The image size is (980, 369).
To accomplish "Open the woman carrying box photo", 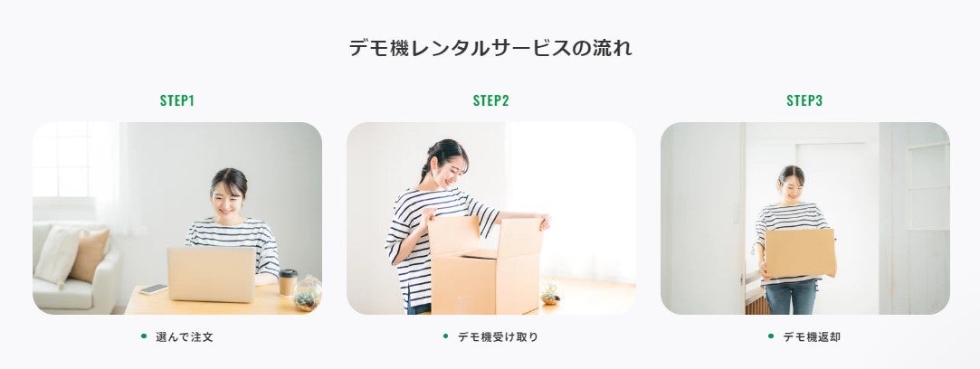I will point(805,218).
